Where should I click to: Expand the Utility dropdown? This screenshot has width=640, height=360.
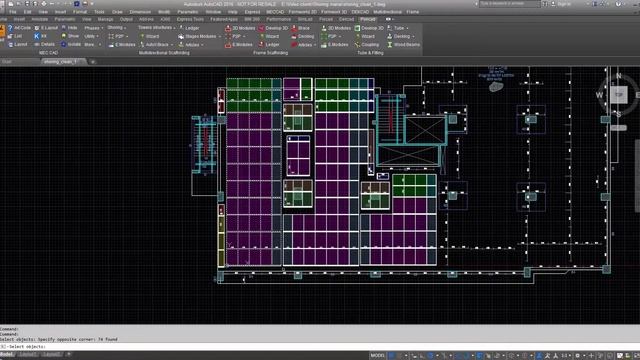91,36
